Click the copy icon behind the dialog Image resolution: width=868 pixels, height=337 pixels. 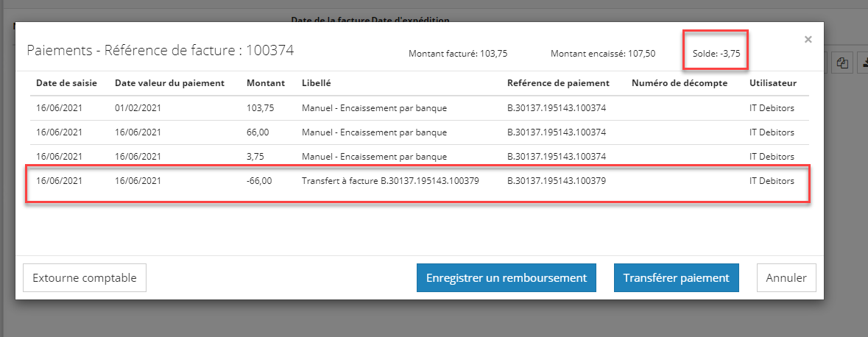[842, 63]
